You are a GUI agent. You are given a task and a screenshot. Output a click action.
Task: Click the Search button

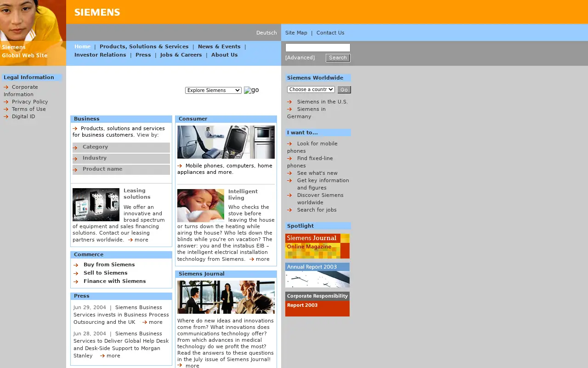pos(338,58)
